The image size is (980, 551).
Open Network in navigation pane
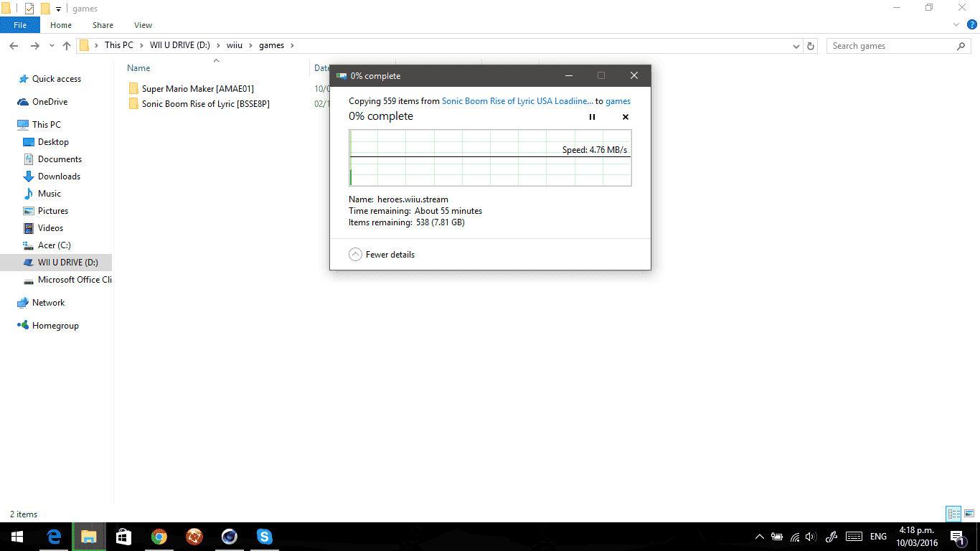pyautogui.click(x=42, y=303)
